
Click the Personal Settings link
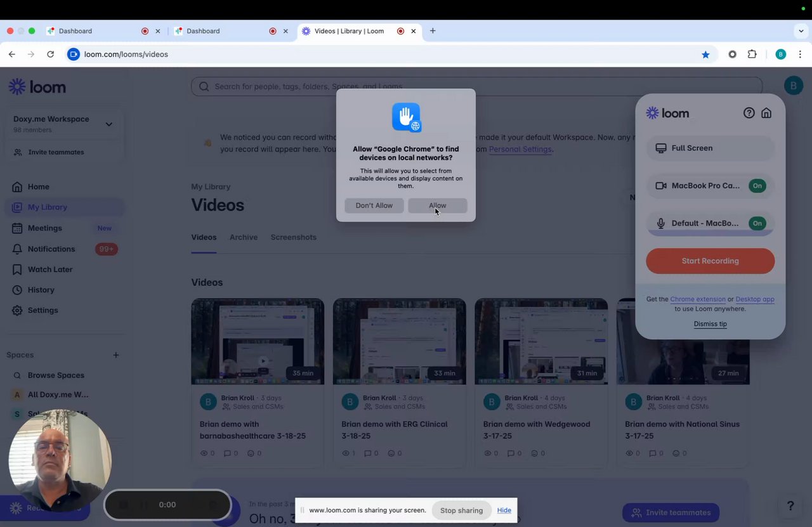pos(520,150)
